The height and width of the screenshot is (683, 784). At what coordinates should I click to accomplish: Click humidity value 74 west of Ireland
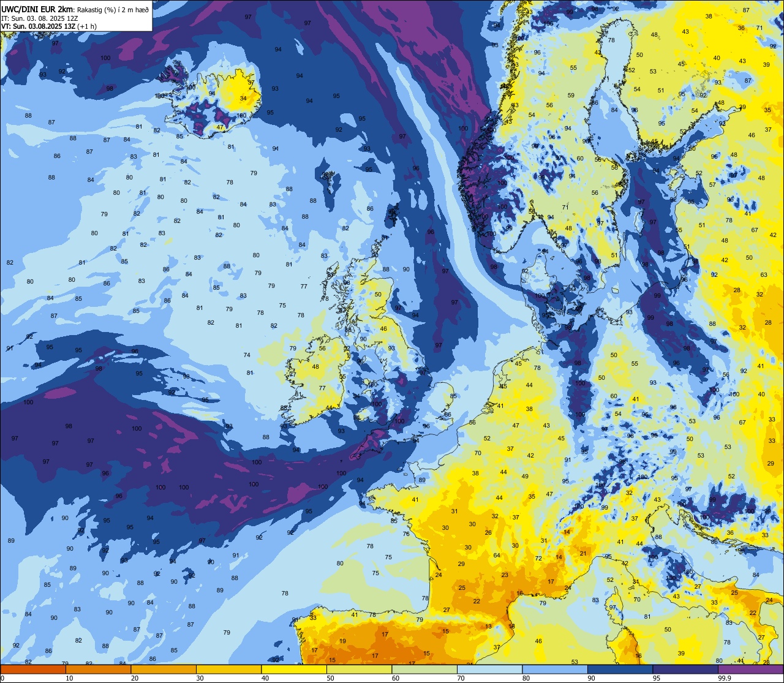pyautogui.click(x=247, y=355)
